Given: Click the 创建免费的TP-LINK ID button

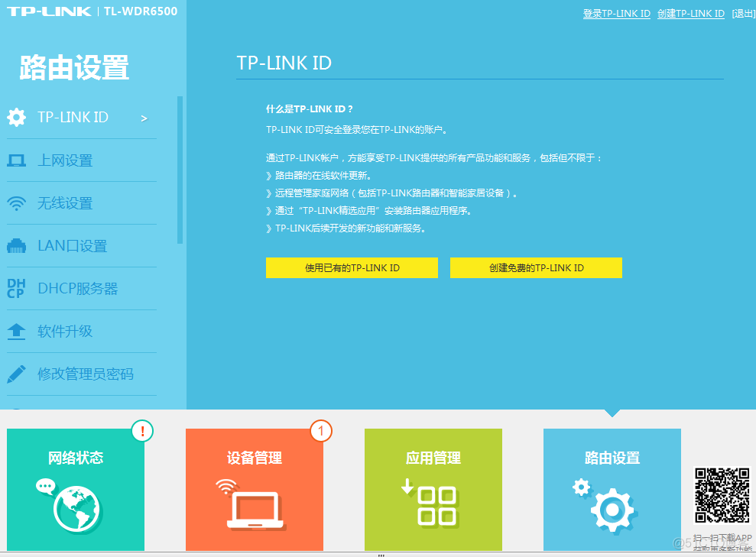Looking at the screenshot, I should tap(536, 268).
